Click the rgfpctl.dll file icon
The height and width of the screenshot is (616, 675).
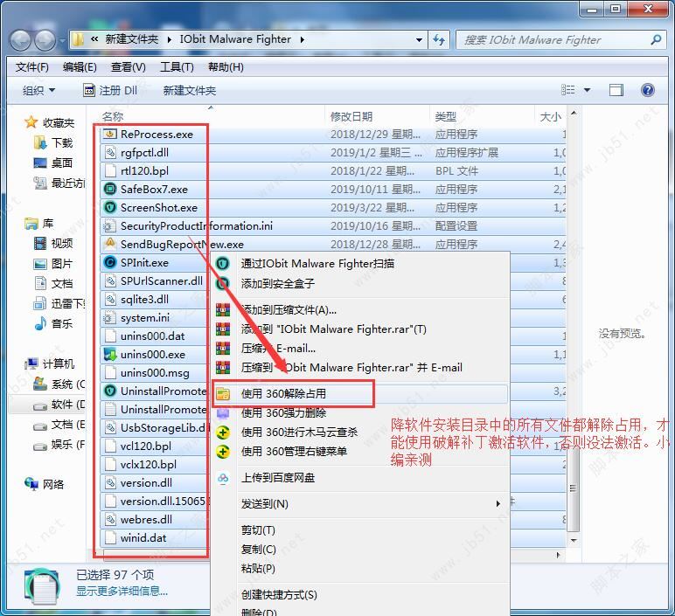click(110, 152)
